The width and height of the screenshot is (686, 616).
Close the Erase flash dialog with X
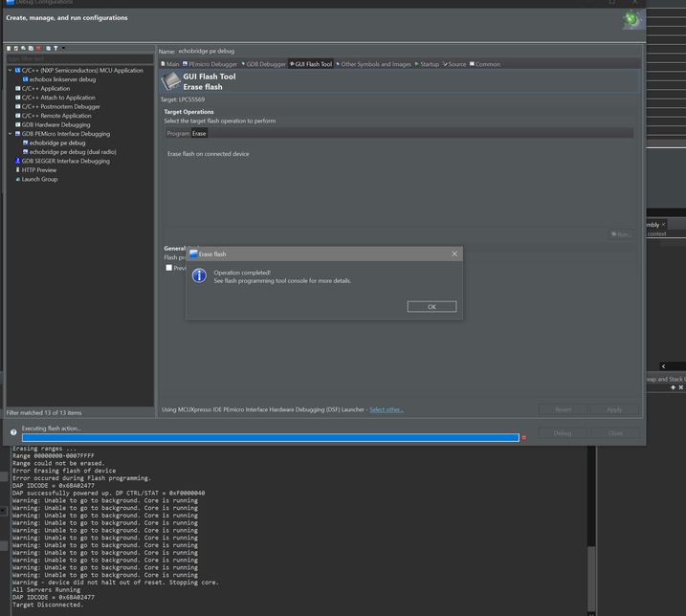454,253
